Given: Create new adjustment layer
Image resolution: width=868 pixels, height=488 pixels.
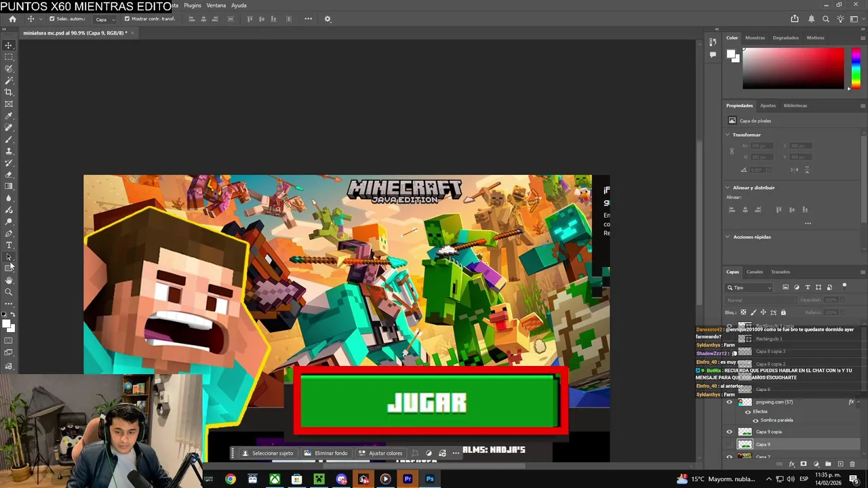Looking at the screenshot, I should pyautogui.click(x=816, y=464).
